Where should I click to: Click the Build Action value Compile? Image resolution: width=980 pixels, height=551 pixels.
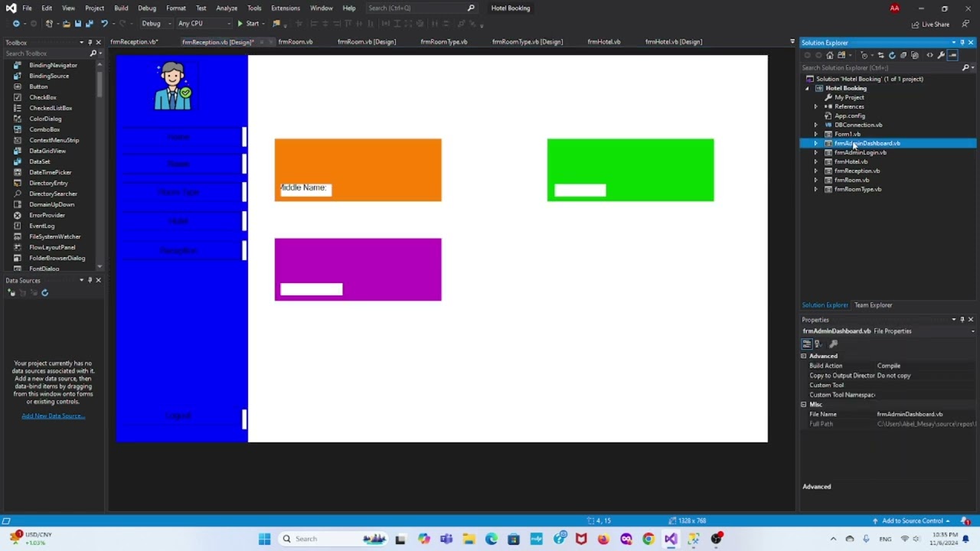coord(889,366)
